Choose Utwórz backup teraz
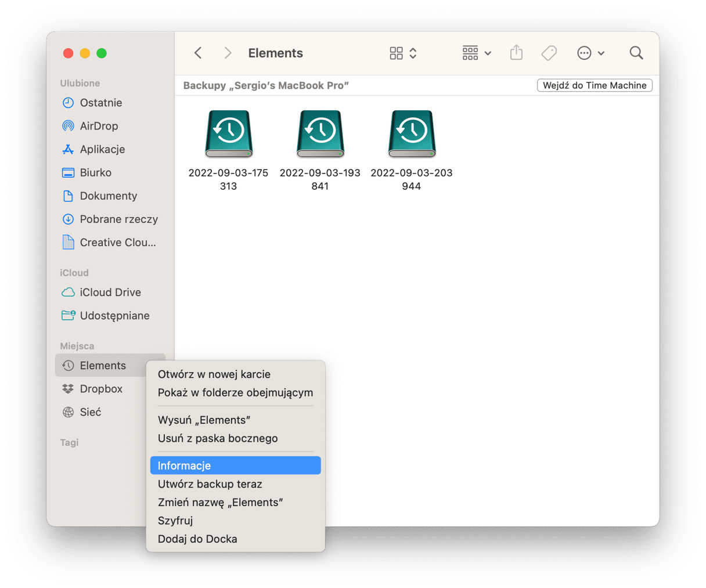706x588 pixels. coord(235,484)
